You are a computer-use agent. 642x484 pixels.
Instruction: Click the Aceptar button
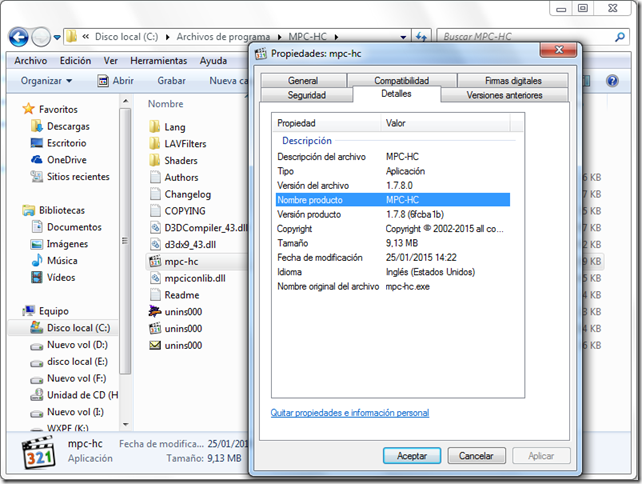pos(412,456)
